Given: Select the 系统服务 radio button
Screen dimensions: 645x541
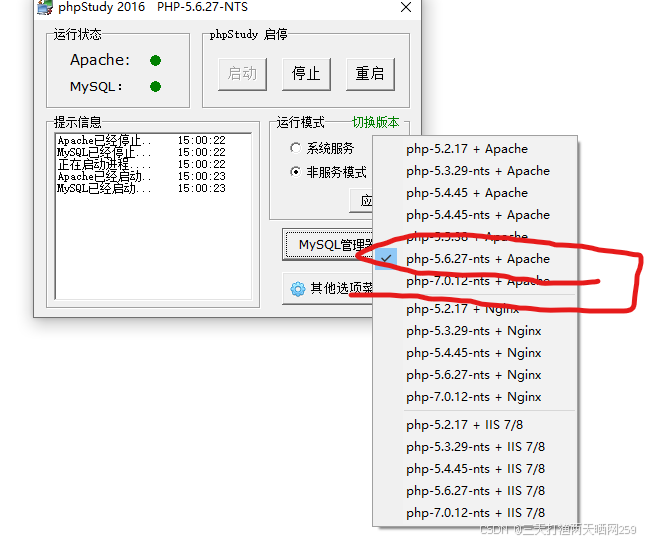Looking at the screenshot, I should pyautogui.click(x=295, y=148).
